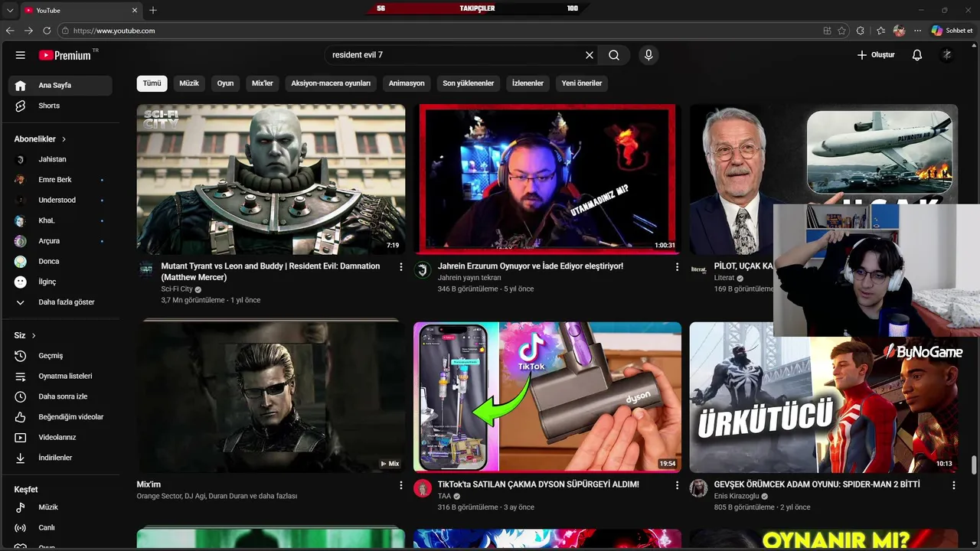Select the Animasyon filter chip
The height and width of the screenshot is (551, 980).
click(407, 83)
